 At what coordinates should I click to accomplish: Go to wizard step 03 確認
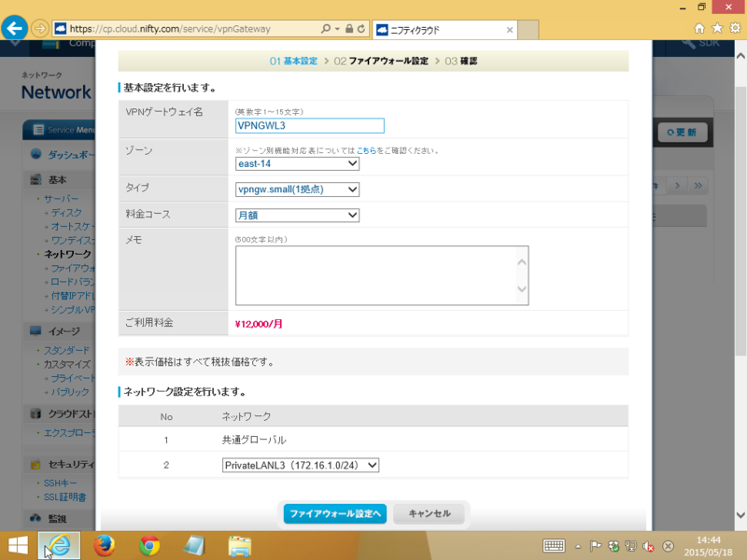coord(460,61)
